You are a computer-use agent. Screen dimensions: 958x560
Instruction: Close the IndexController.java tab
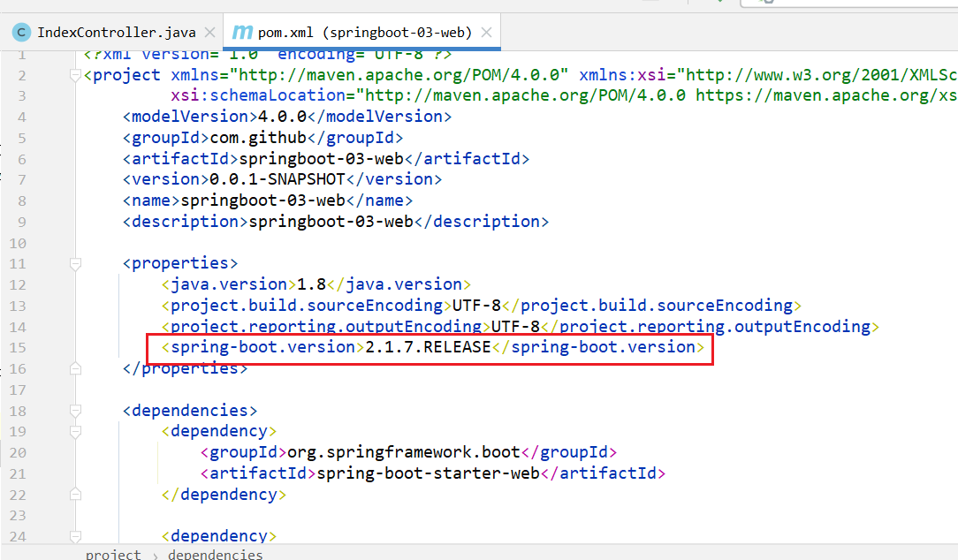pyautogui.click(x=209, y=33)
